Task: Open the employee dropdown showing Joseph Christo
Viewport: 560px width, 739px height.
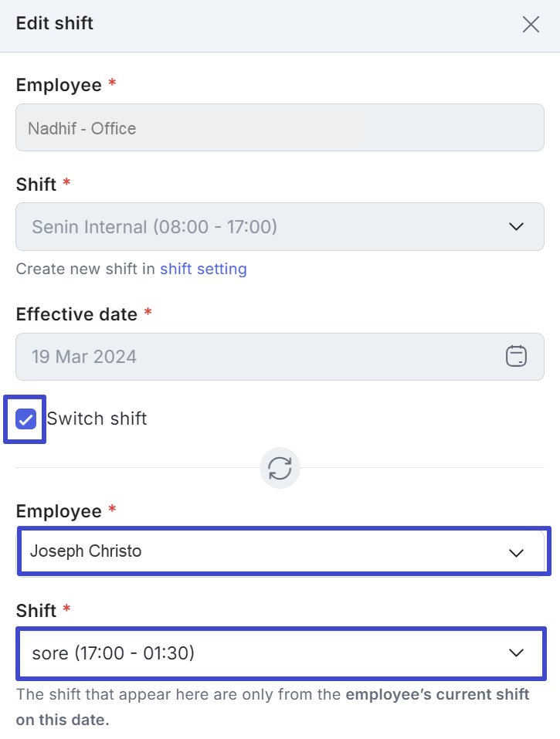Action: [x=280, y=551]
